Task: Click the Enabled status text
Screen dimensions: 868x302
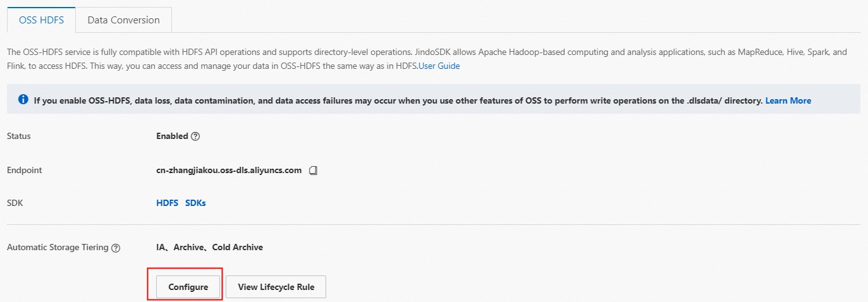Action: [x=172, y=136]
